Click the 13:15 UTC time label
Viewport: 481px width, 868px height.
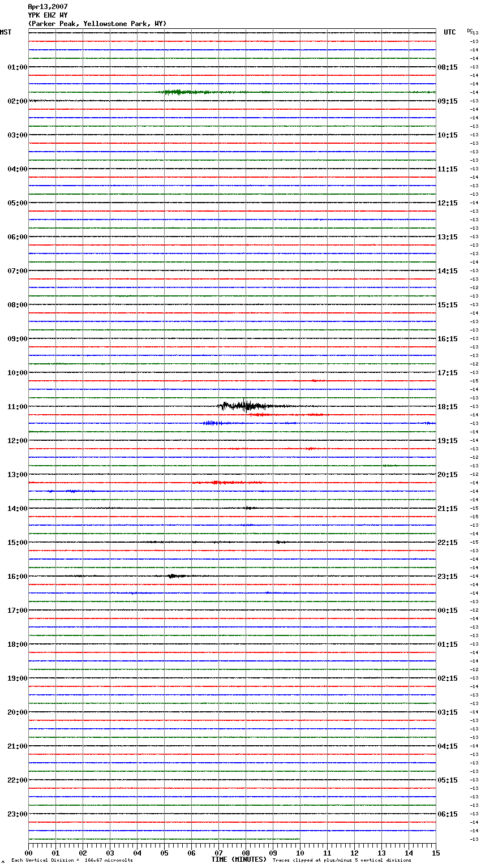coord(448,237)
